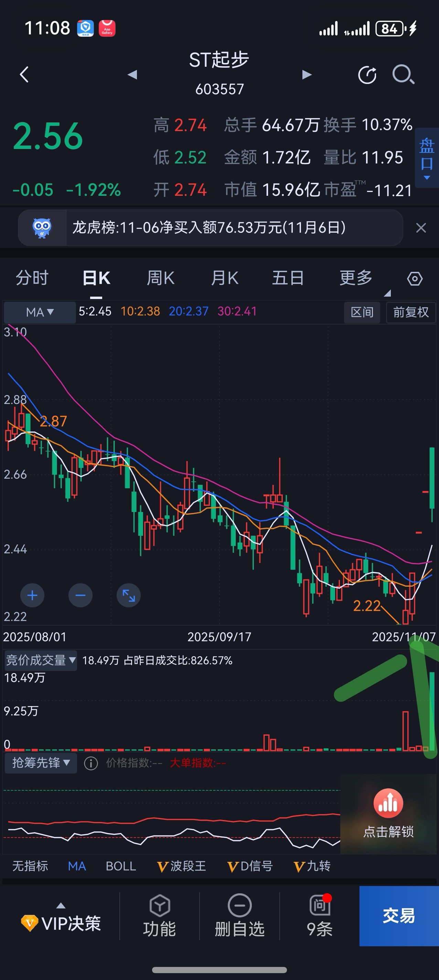Tap the back arrow icon
Image resolution: width=439 pixels, height=980 pixels.
[x=24, y=74]
